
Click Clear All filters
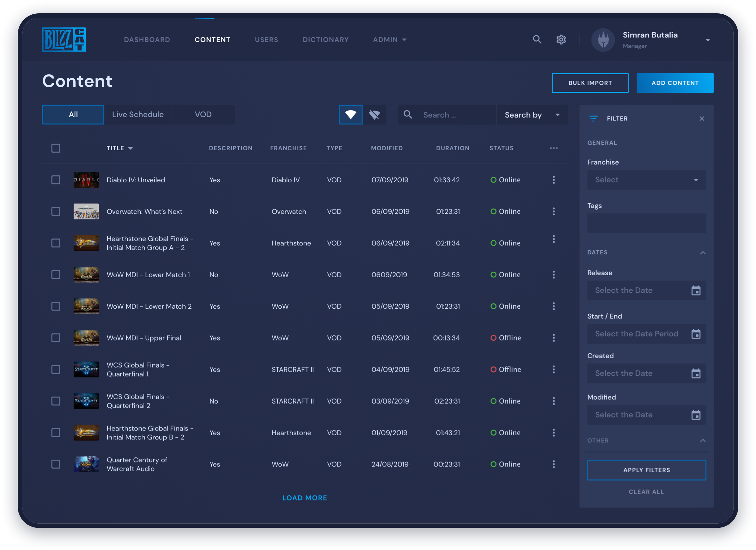[646, 492]
